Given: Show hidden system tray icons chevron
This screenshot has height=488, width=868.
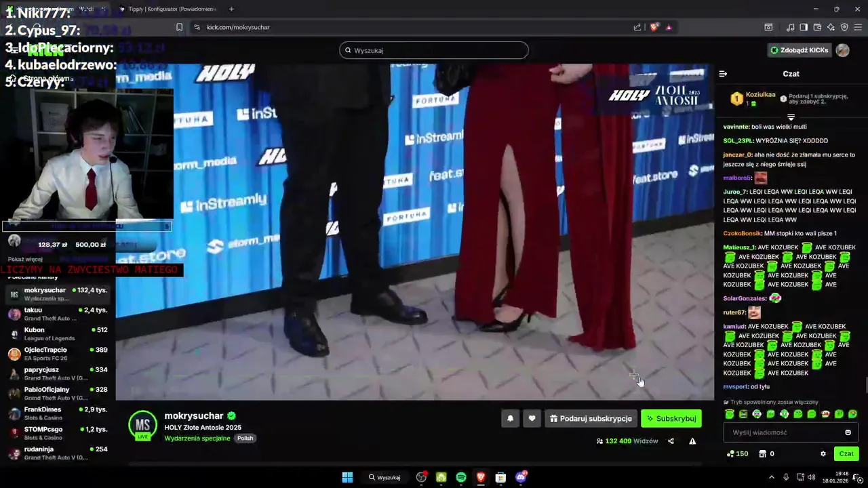Looking at the screenshot, I should 772,477.
